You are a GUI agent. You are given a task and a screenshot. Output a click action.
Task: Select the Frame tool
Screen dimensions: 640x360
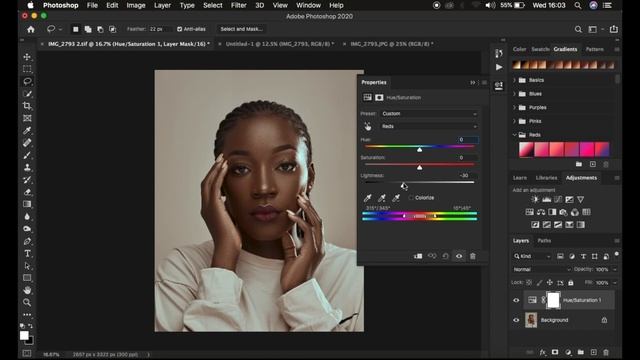(x=27, y=118)
